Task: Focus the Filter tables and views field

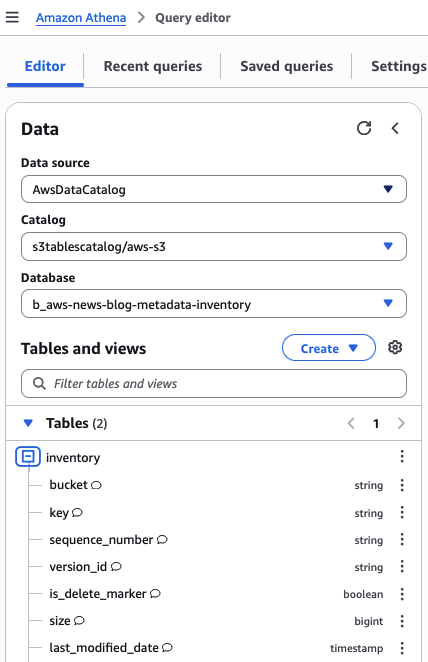Action: 214,383
